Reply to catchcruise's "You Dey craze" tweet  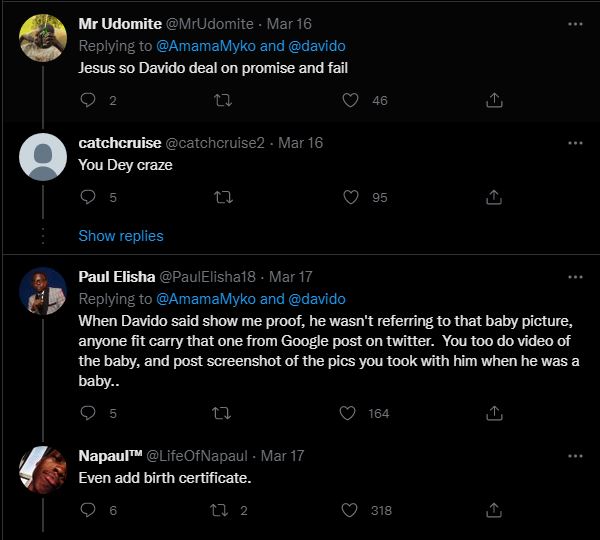point(87,198)
